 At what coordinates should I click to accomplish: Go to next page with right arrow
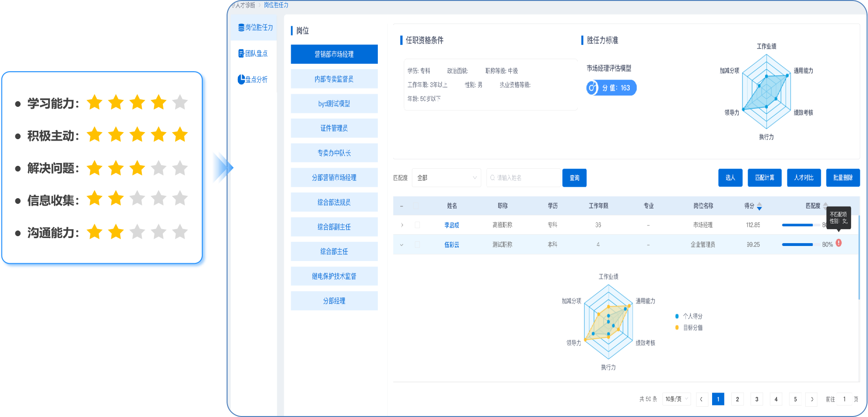(812, 399)
